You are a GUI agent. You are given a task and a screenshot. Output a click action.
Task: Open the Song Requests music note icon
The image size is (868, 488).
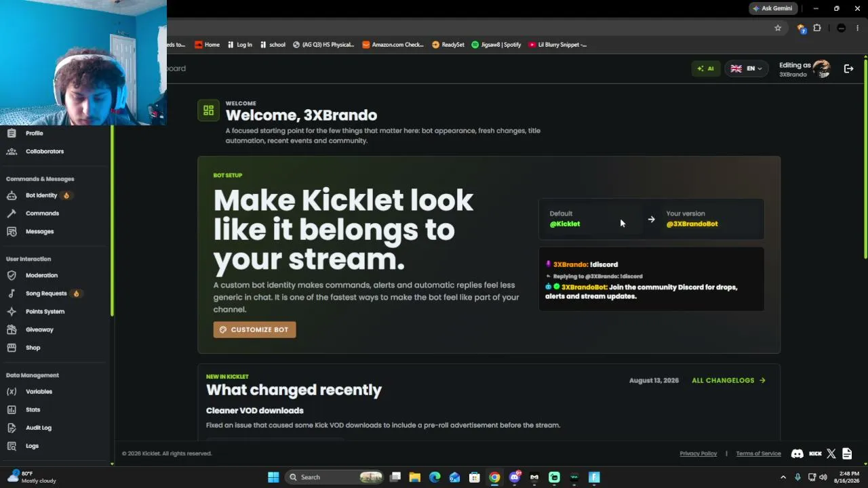point(12,293)
